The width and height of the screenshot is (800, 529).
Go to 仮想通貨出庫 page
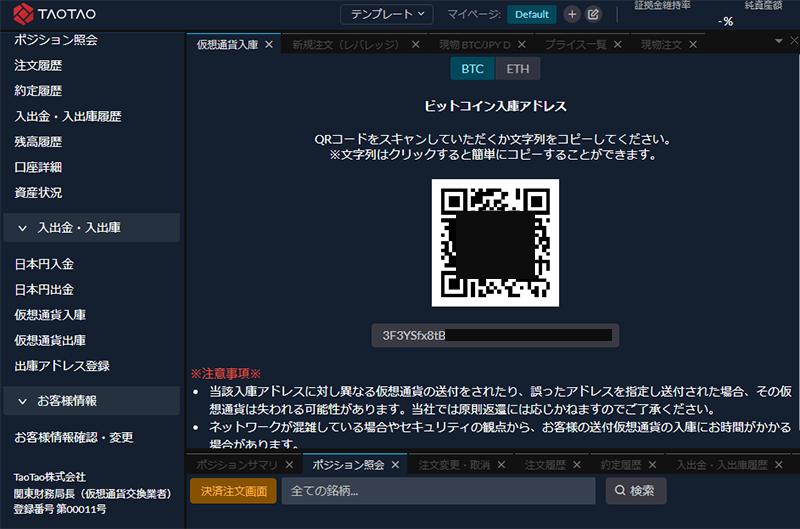(x=50, y=341)
